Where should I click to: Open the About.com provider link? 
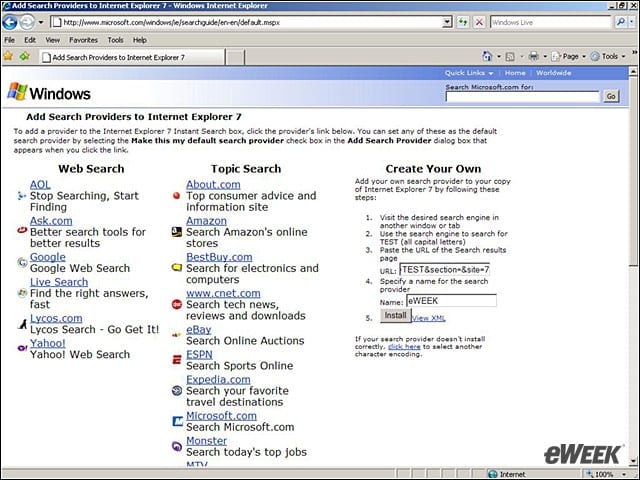click(213, 184)
